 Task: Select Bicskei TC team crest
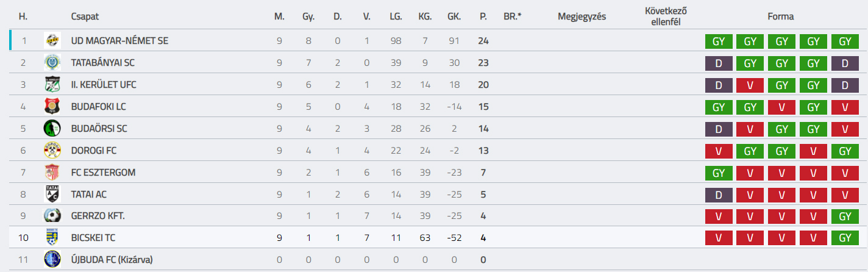[x=52, y=238]
